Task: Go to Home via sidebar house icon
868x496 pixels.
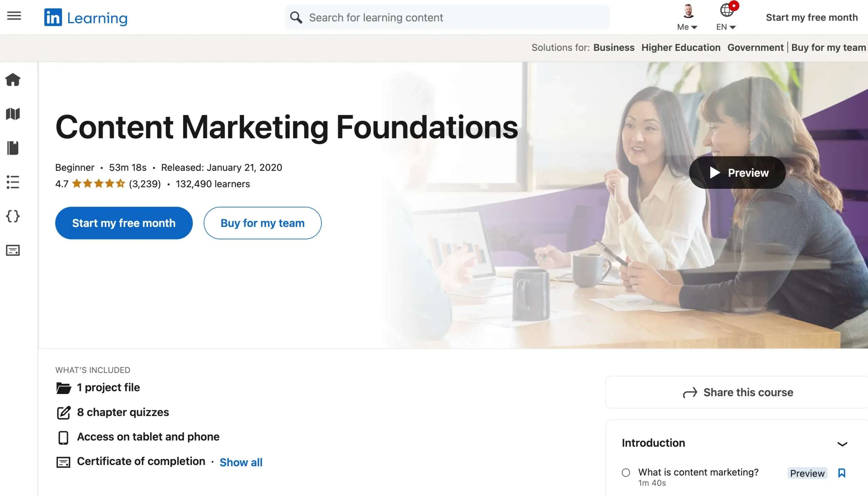Action: (13, 80)
